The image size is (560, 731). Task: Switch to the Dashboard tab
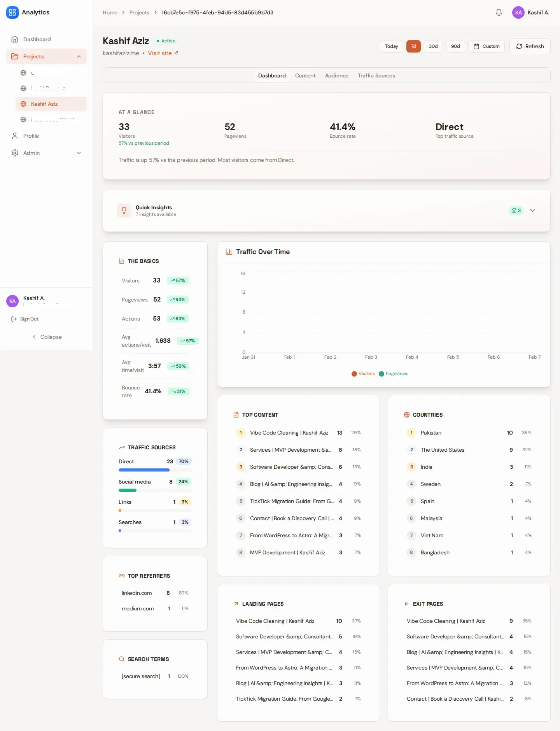coord(272,75)
